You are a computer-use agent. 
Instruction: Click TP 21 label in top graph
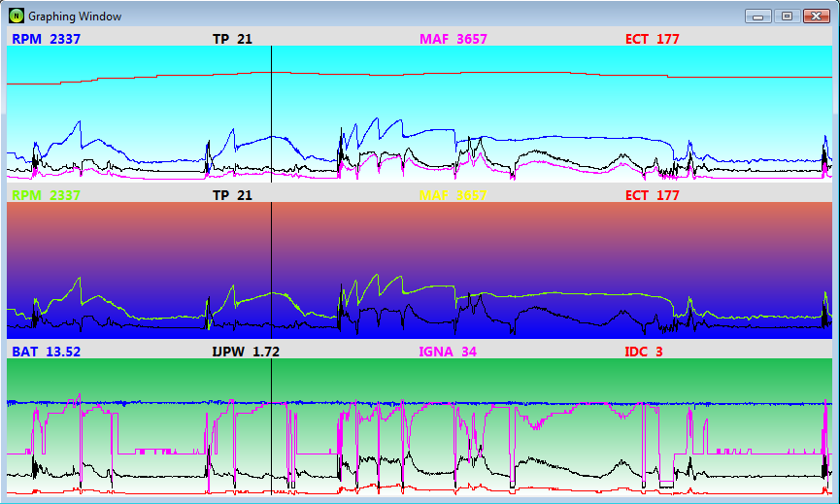(232, 39)
